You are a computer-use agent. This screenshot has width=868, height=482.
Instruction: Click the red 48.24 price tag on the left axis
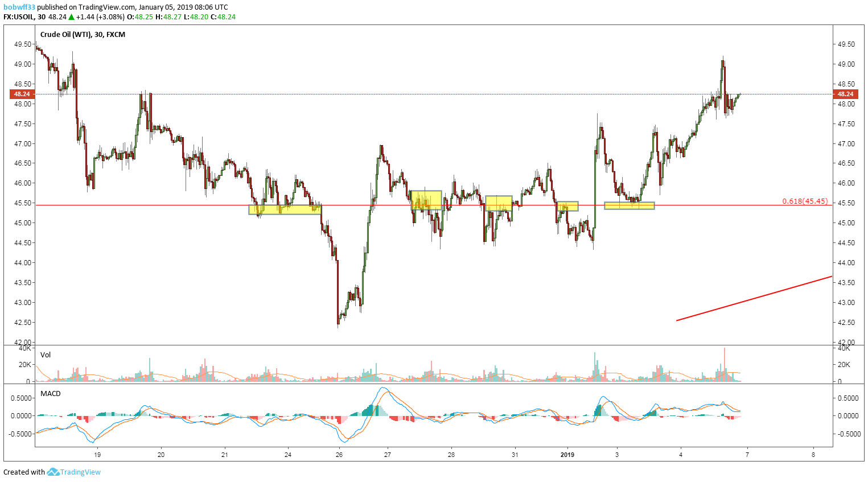22,94
